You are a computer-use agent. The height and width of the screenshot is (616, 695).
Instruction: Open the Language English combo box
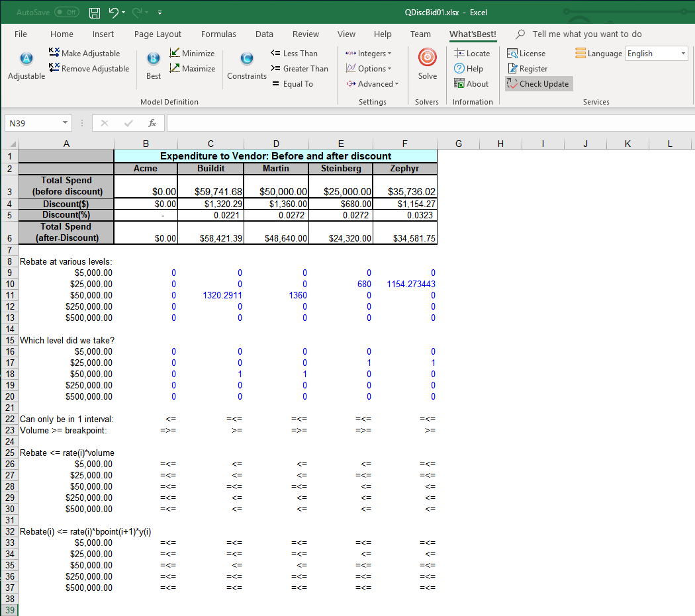click(x=657, y=53)
